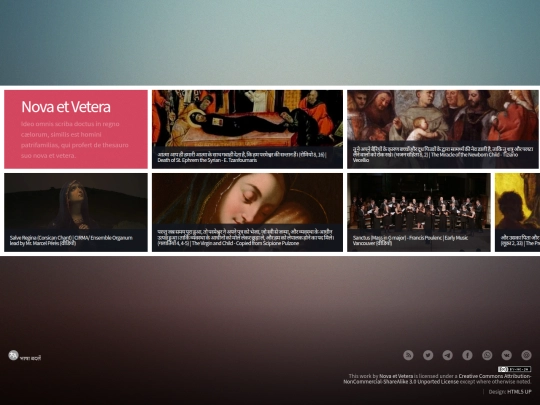Open the cut-off yellow painting tile
540x405 pixels.
pyautogui.click(x=517, y=212)
